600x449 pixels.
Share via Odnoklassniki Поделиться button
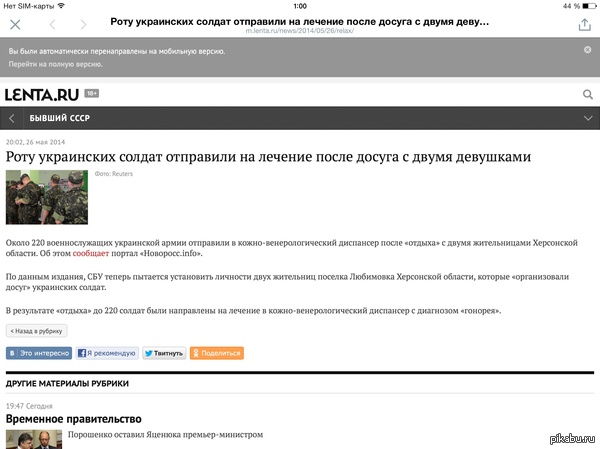(217, 353)
